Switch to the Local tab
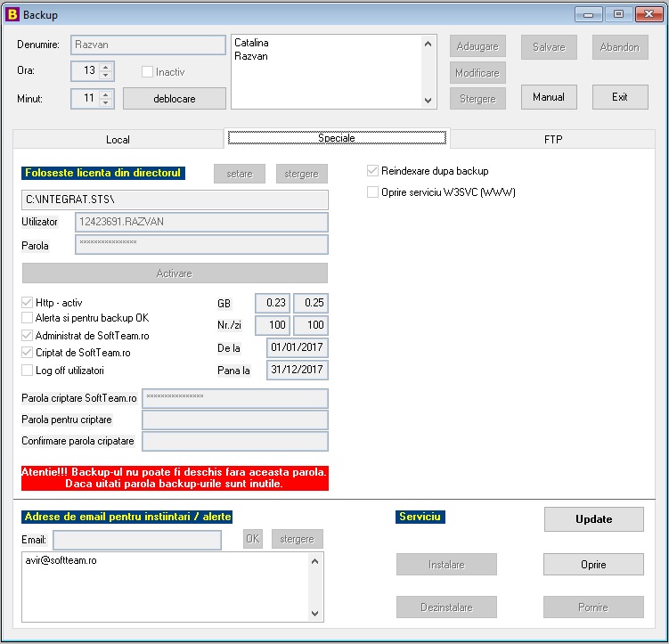669x644 pixels. [118, 140]
